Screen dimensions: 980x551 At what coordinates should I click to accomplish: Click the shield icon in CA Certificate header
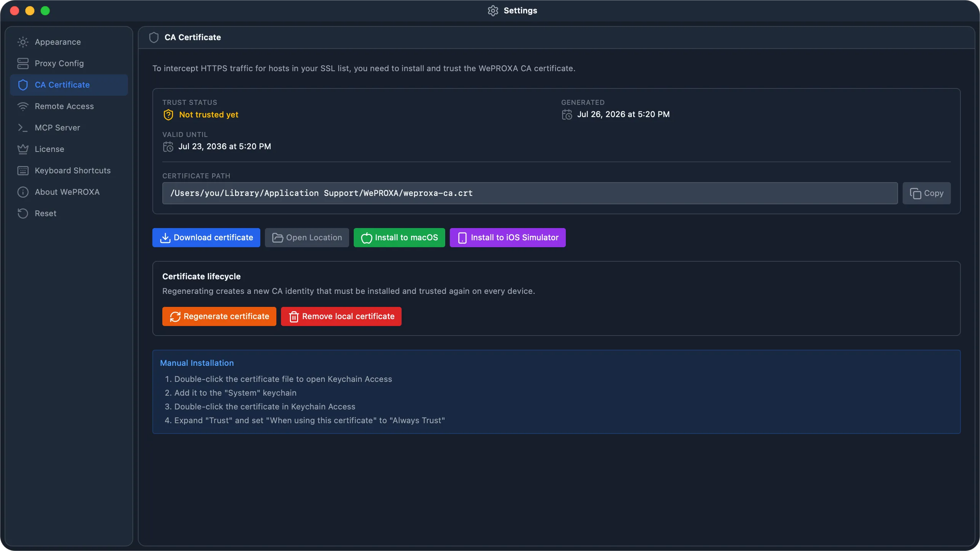(x=154, y=37)
